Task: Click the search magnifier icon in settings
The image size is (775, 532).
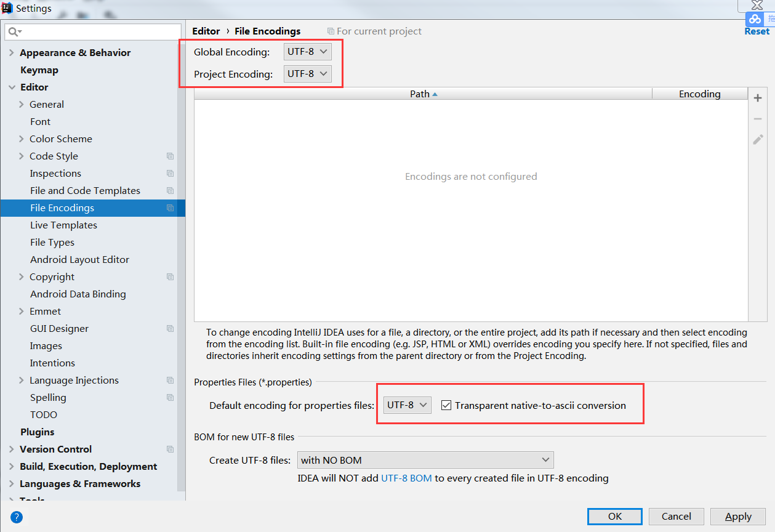Action: (x=14, y=31)
